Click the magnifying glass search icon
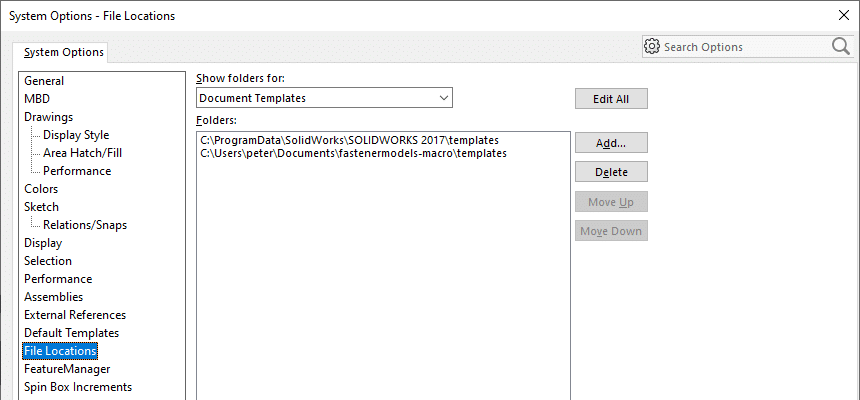 coord(840,46)
